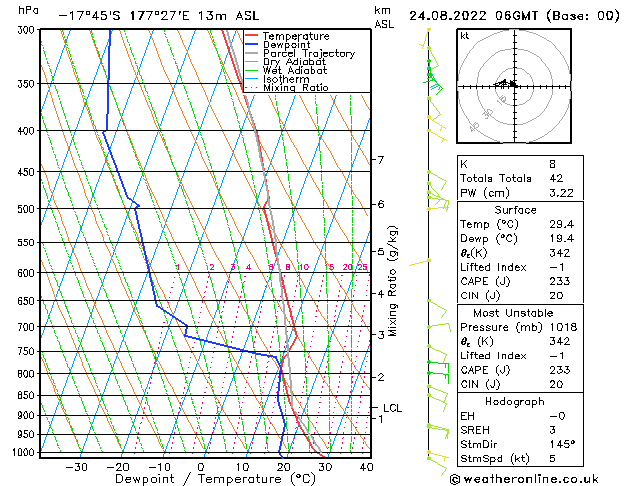Click the yellow wind barb at 600 hPa
The width and height of the screenshot is (629, 486).
[420, 263]
